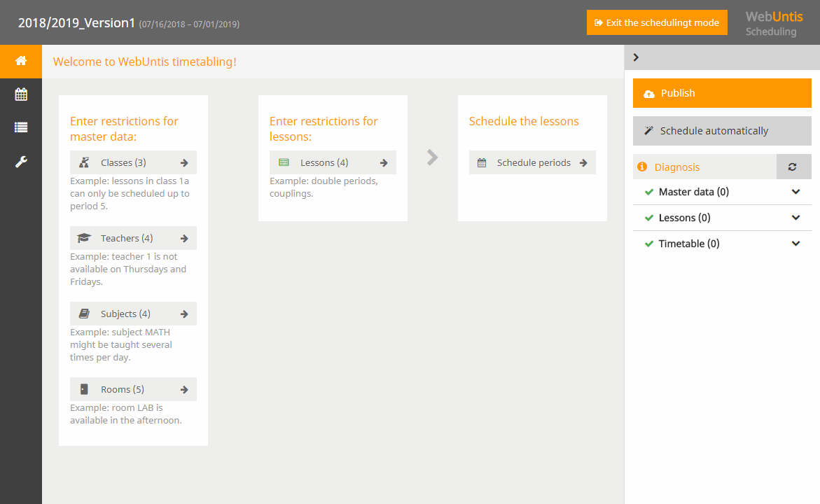This screenshot has height=504, width=820.
Task: Click the Publish button
Action: point(722,93)
